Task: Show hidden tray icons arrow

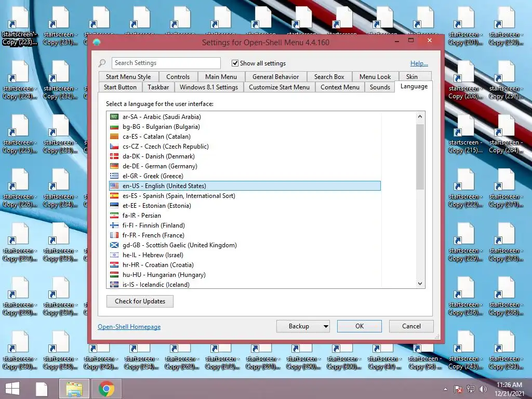Action: click(x=445, y=389)
